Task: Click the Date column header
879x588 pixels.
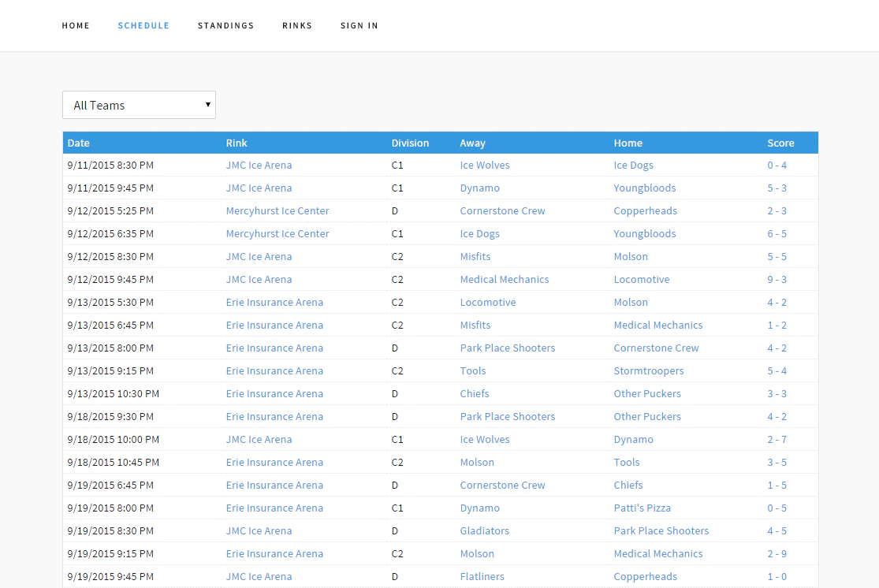Action: [x=79, y=143]
